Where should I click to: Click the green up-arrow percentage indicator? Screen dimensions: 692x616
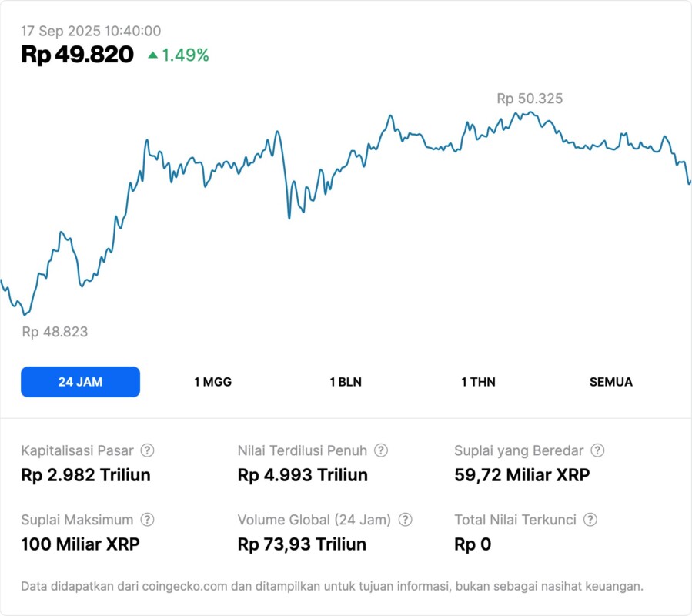tap(178, 55)
